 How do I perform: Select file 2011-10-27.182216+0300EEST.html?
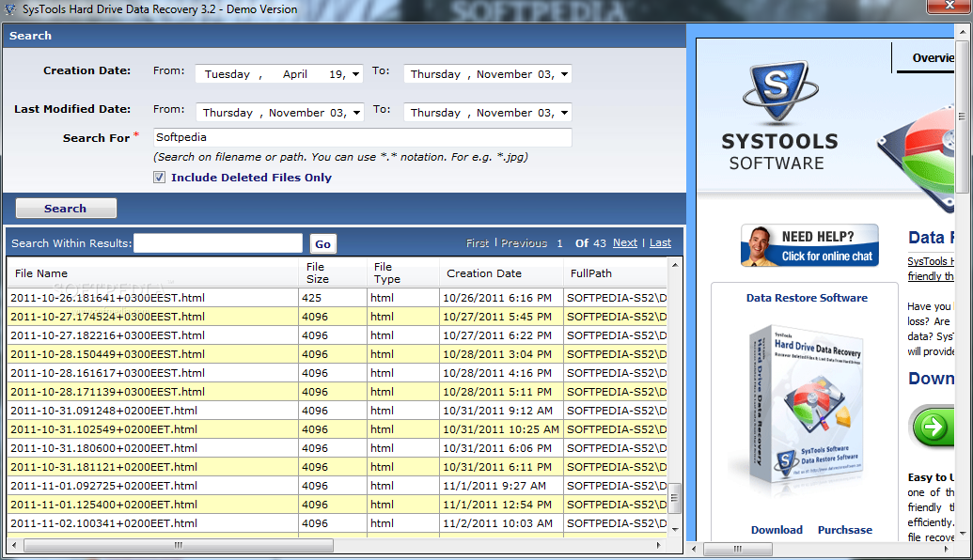(107, 334)
